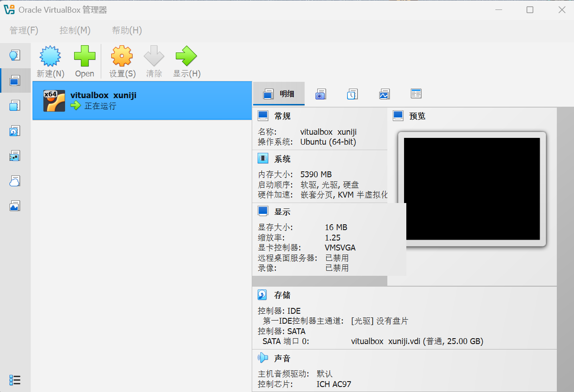The height and width of the screenshot is (392, 574).
Task: Switch to the file manager table tab
Action: point(416,94)
